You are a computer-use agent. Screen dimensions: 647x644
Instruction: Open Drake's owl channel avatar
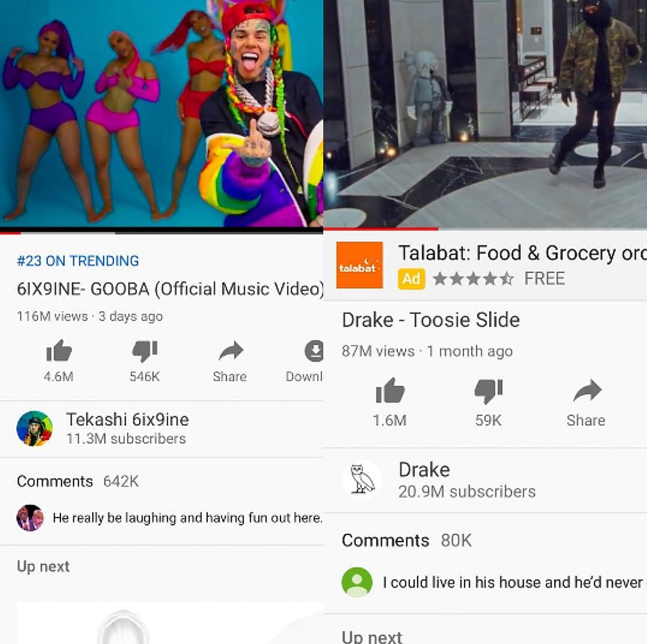click(x=362, y=480)
